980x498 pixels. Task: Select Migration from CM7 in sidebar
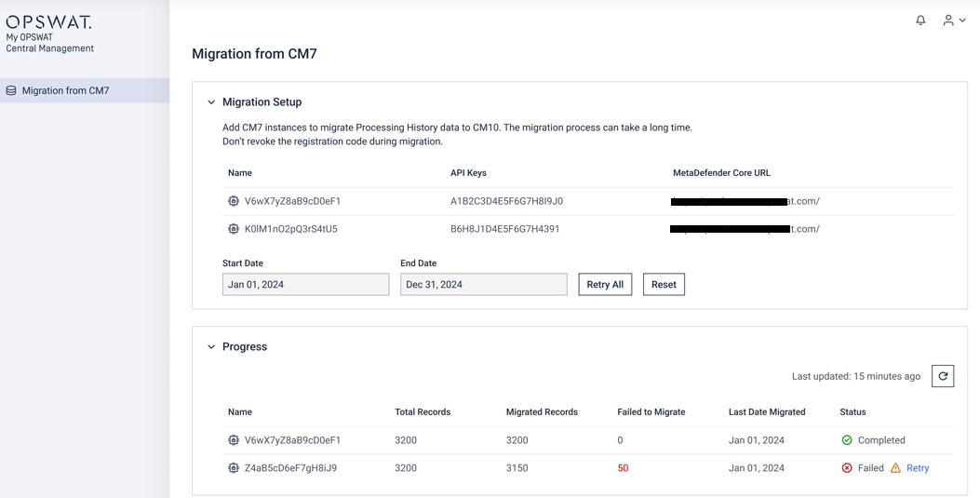pos(65,90)
